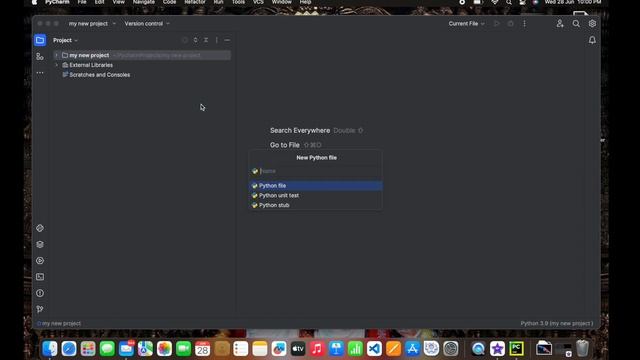Open the Window menu
Viewport: 640px width, 360px height.
click(282, 2)
